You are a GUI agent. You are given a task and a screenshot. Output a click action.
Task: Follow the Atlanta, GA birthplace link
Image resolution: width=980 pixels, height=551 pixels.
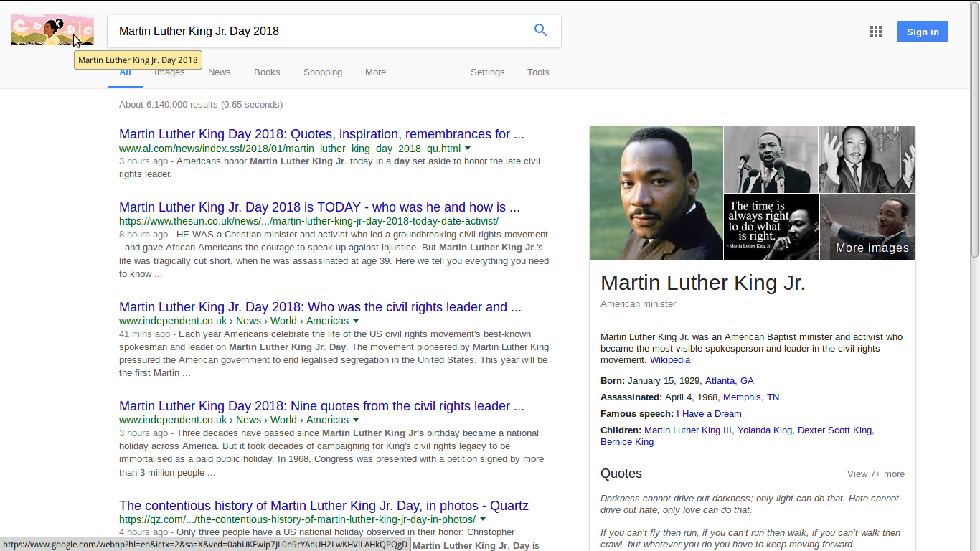pyautogui.click(x=730, y=381)
